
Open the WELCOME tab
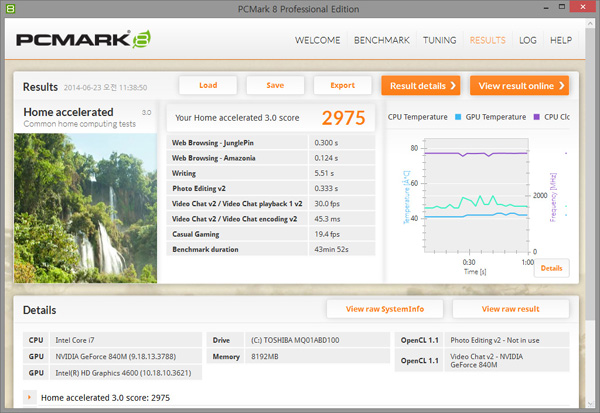pos(318,41)
